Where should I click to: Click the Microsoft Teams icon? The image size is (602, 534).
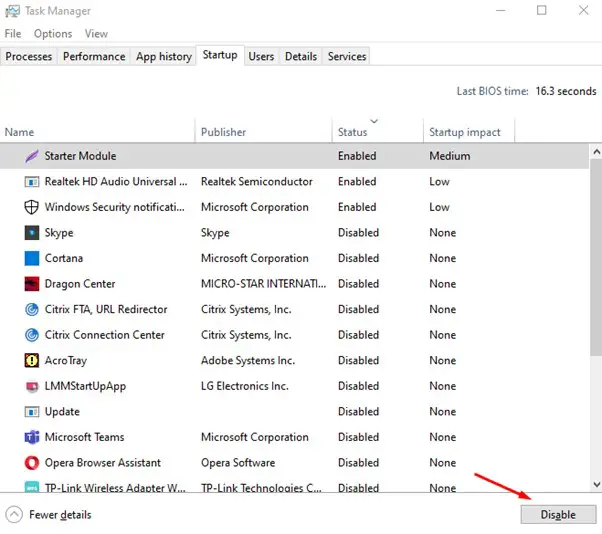coord(32,437)
